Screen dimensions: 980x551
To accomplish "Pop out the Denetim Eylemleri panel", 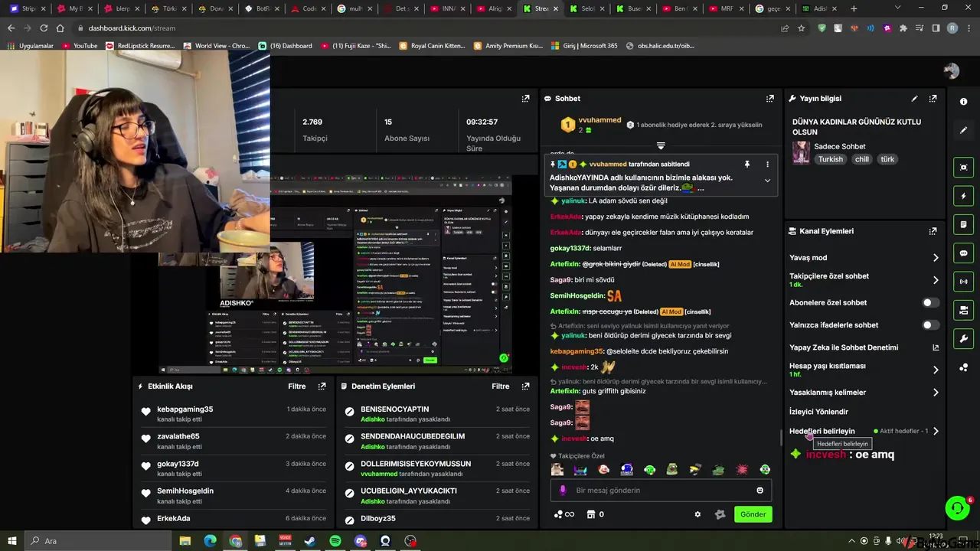I will point(525,386).
